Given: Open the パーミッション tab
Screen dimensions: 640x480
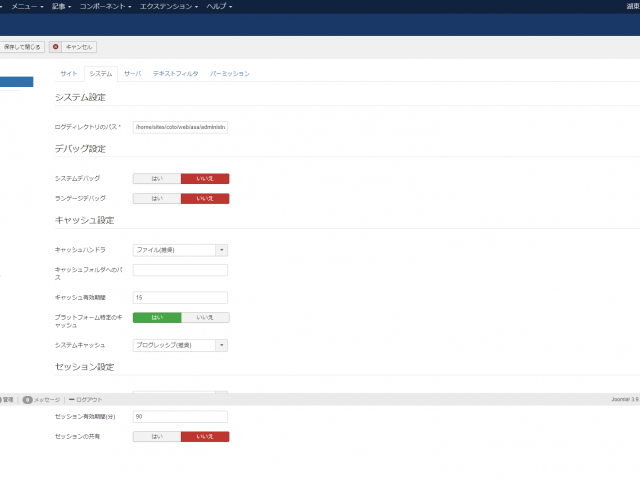Looking at the screenshot, I should 230,74.
